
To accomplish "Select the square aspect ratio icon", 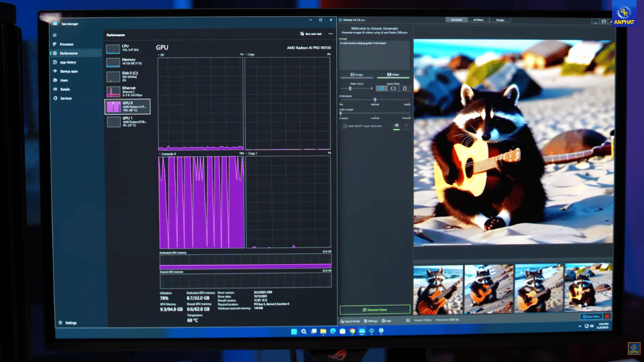I will point(382,88).
